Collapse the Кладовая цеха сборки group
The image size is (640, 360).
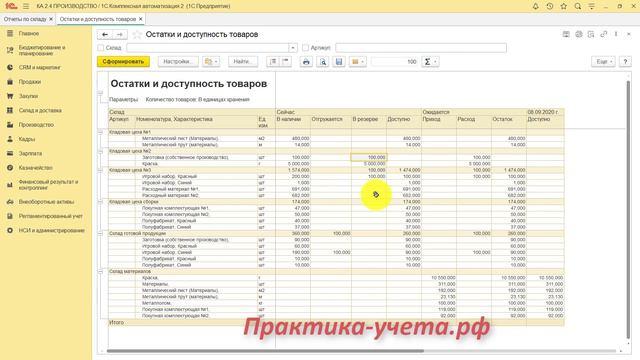pyautogui.click(x=100, y=202)
